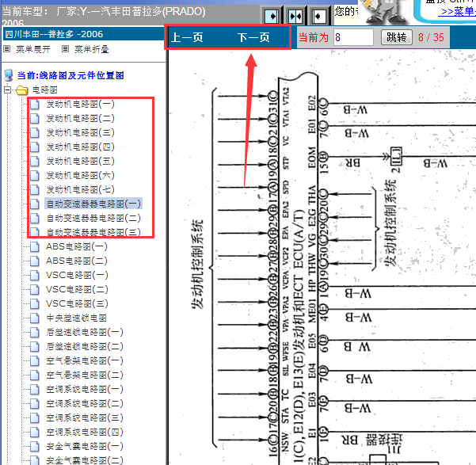Screen dimensions: 476x465
Task: Click the page icon beside VSC电路图(一)
Action: (35, 275)
